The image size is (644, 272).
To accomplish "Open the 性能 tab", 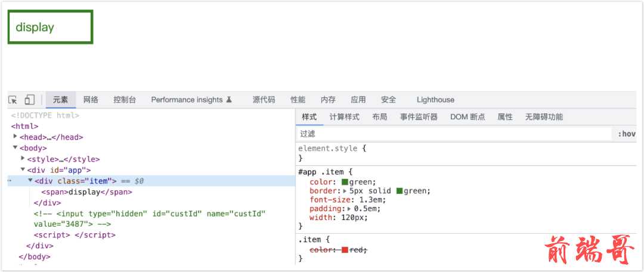I will click(298, 100).
